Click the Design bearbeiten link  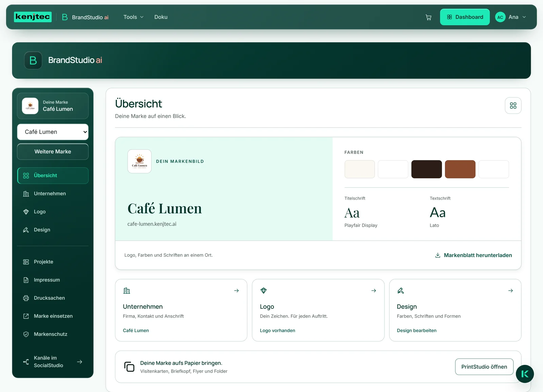click(416, 331)
